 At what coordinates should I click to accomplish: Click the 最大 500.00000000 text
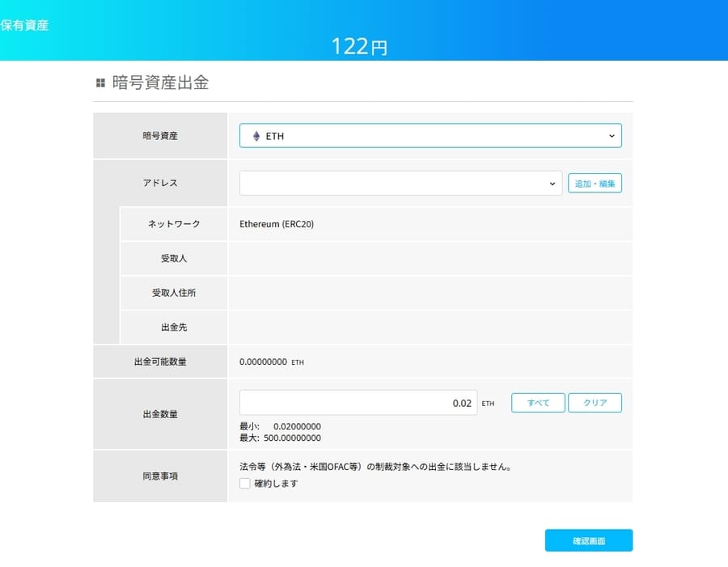click(x=280, y=438)
